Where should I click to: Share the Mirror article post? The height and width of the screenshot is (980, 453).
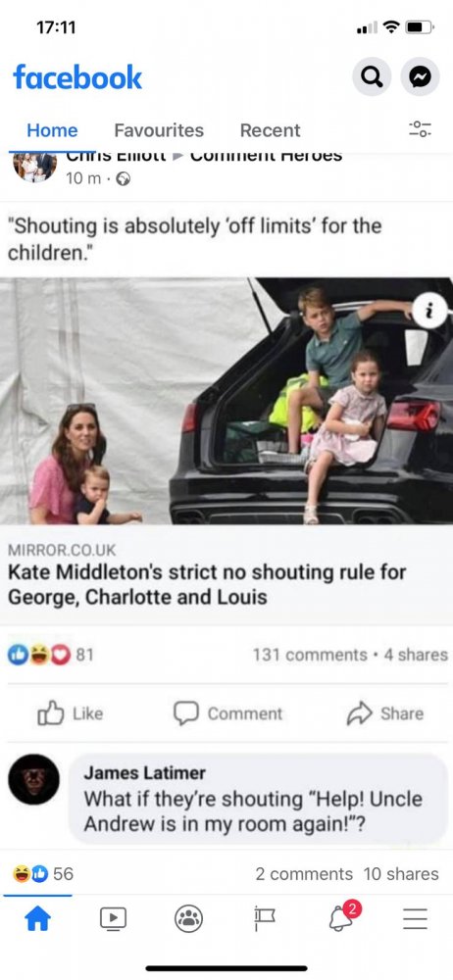click(384, 713)
